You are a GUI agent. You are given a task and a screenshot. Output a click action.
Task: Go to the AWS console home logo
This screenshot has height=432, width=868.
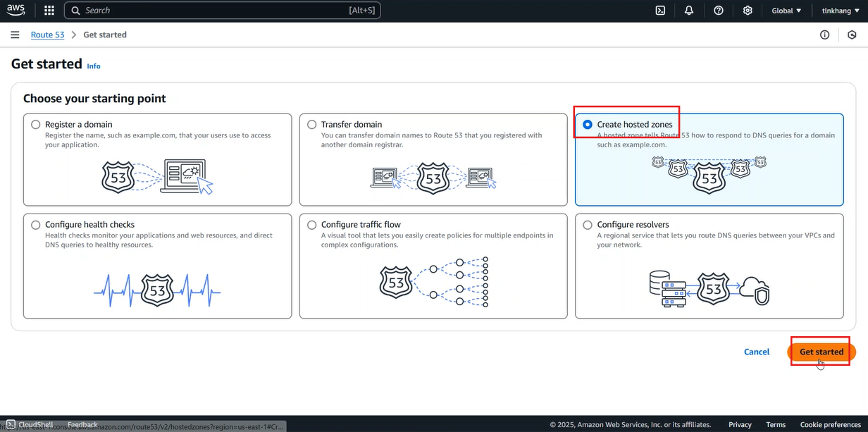click(16, 10)
